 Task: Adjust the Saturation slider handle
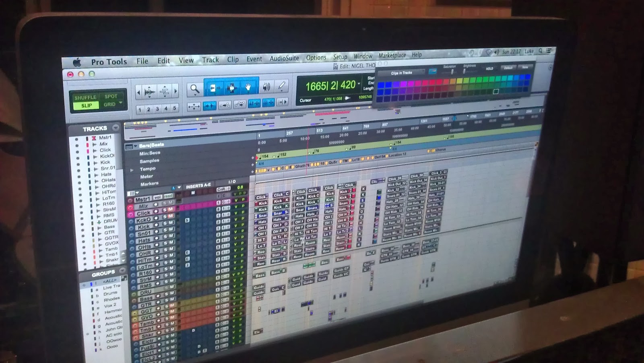point(452,72)
